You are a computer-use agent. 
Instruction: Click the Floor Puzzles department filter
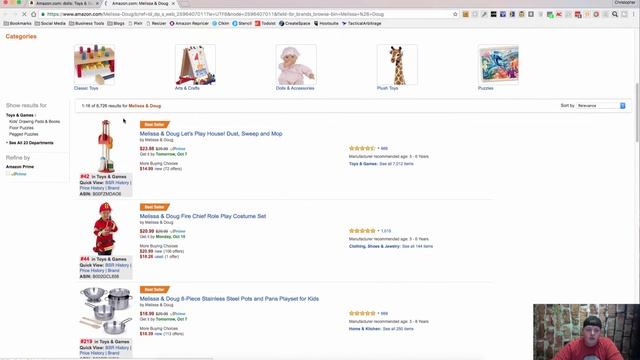(21, 128)
